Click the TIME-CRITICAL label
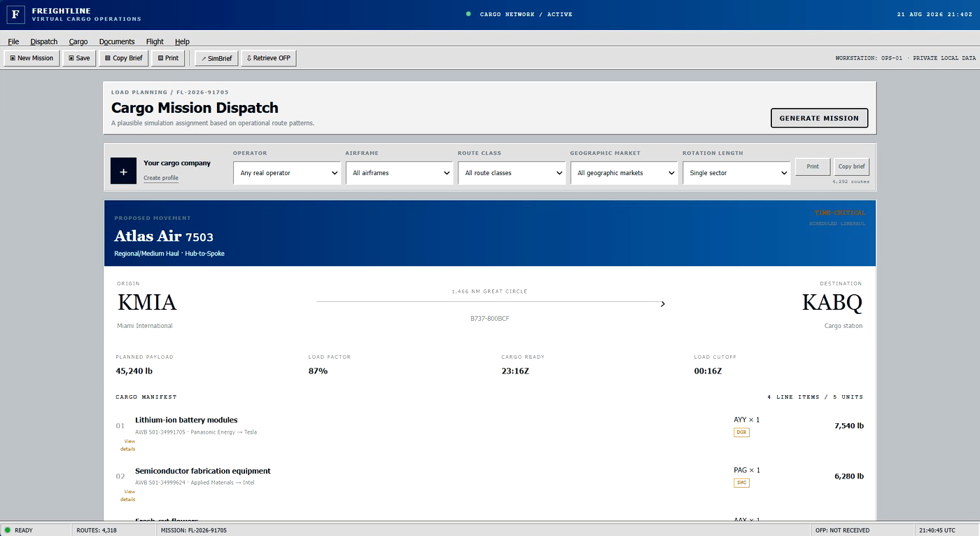 pyautogui.click(x=840, y=212)
